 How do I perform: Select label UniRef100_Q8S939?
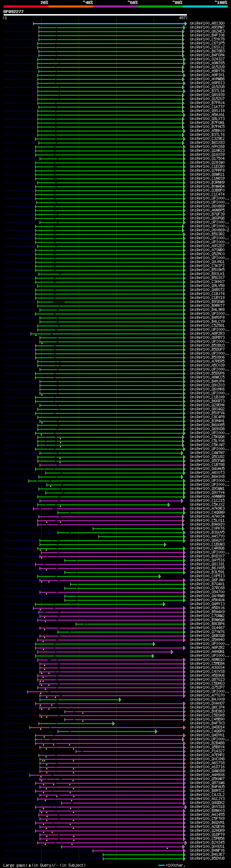(x=207, y=95)
